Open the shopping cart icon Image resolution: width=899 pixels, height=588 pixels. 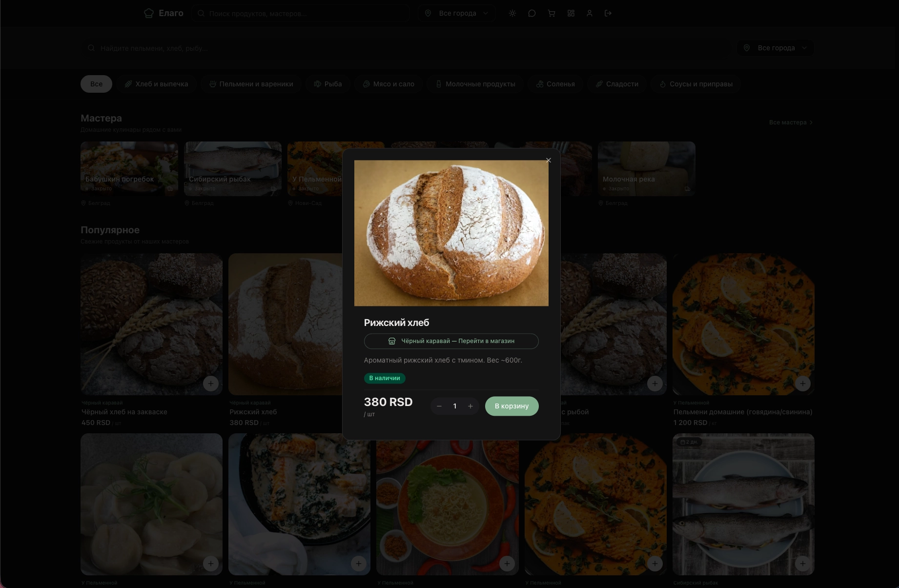(552, 13)
